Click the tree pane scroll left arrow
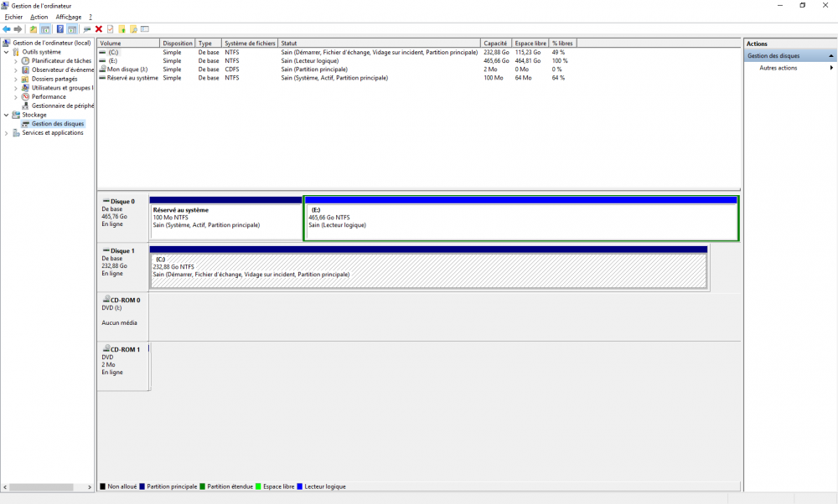This screenshot has width=838, height=504. [x=5, y=487]
